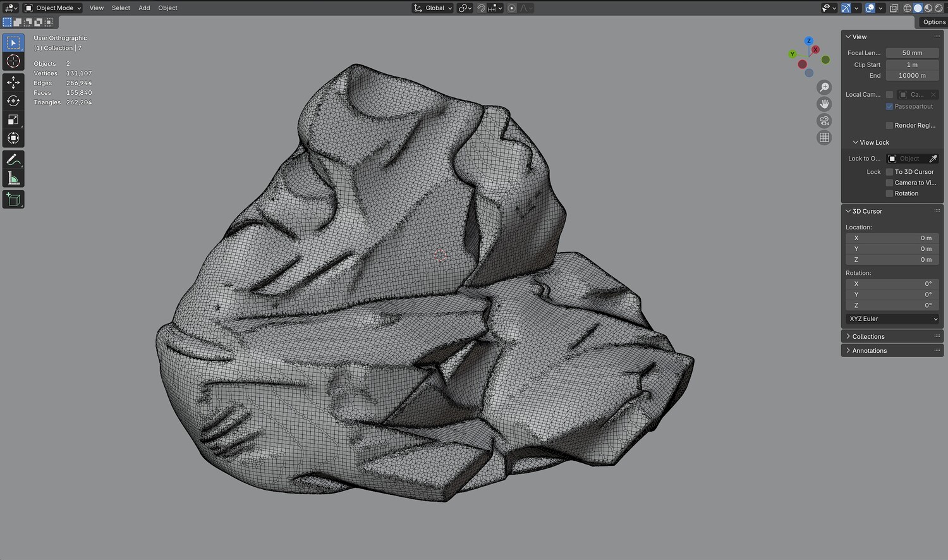Enable the Render Region checkbox

[889, 126]
